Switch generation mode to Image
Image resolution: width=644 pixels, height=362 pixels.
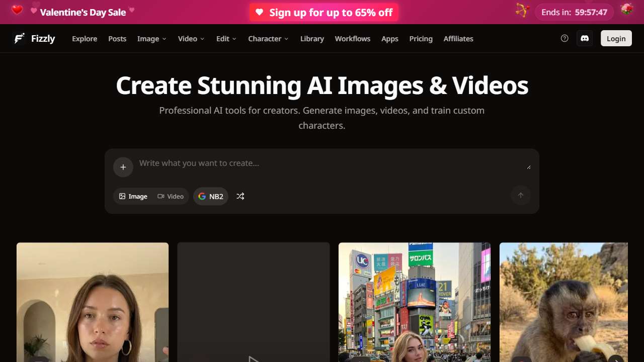[x=133, y=196]
